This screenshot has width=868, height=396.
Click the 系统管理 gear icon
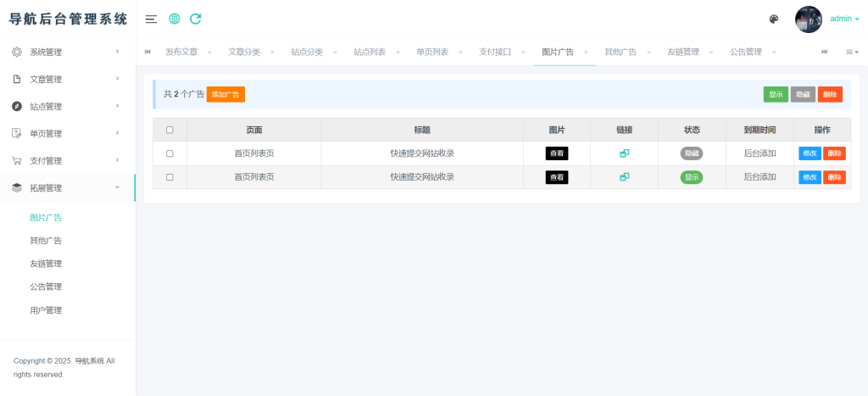click(17, 52)
